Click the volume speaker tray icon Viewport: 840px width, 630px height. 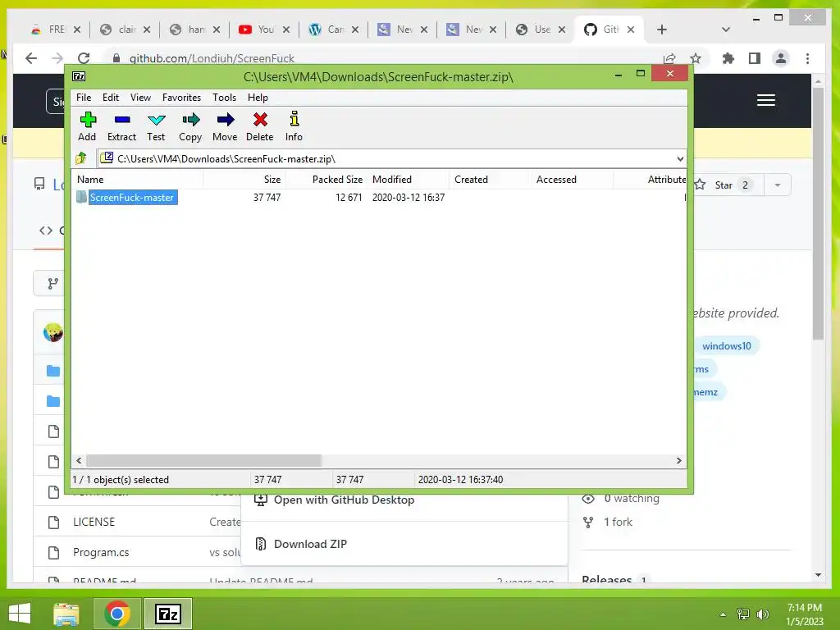click(762, 614)
